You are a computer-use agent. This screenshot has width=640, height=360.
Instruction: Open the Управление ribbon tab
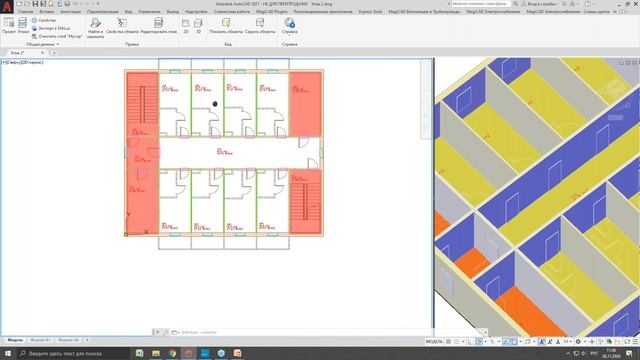click(x=149, y=12)
